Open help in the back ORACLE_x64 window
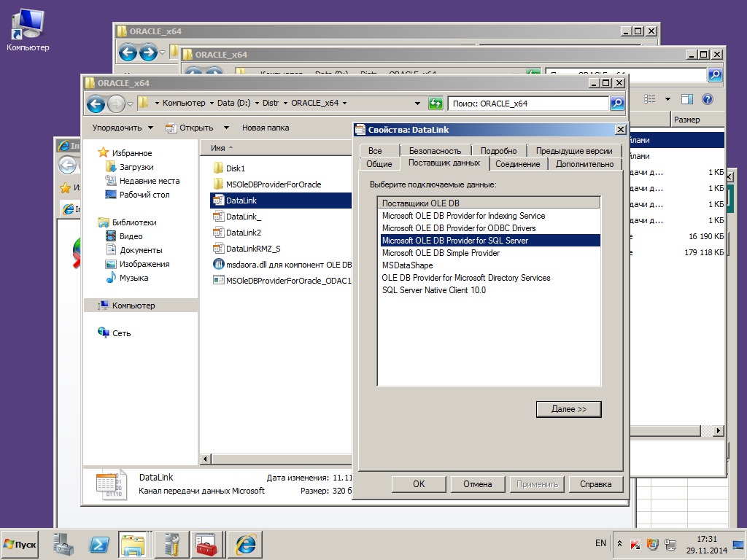747x560 pixels. click(708, 99)
